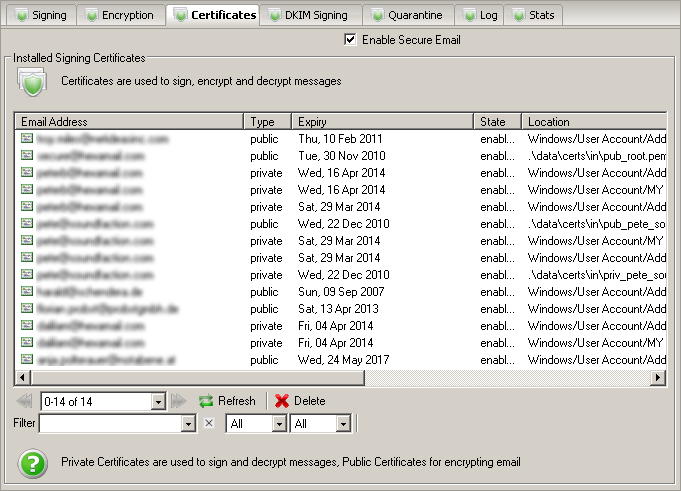Go to previous page of certificates
This screenshot has width=681, height=491.
click(24, 401)
